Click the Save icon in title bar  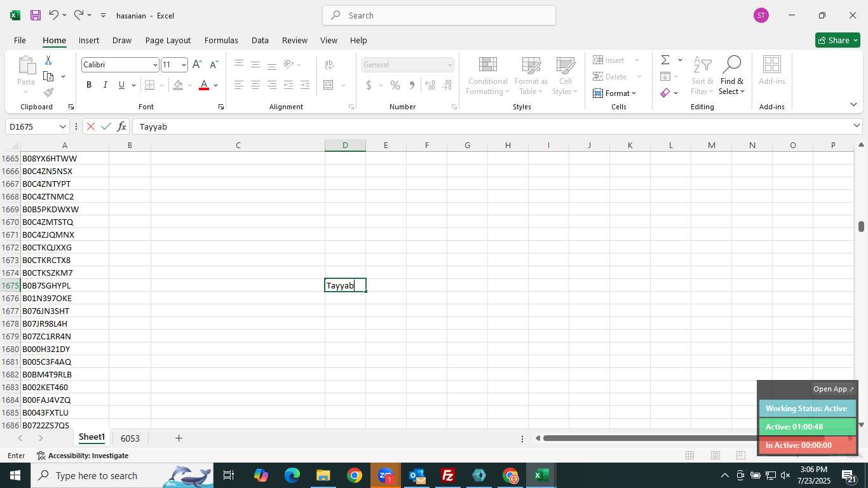coord(36,15)
